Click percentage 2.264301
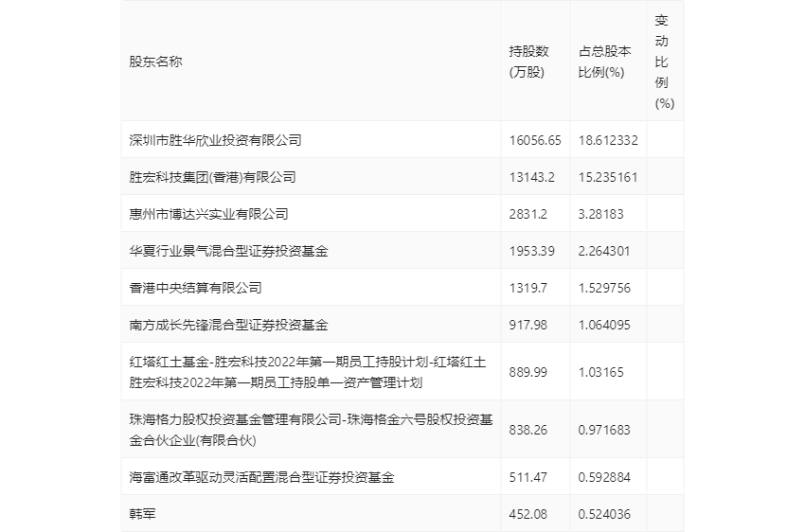805x532 pixels. (604, 251)
